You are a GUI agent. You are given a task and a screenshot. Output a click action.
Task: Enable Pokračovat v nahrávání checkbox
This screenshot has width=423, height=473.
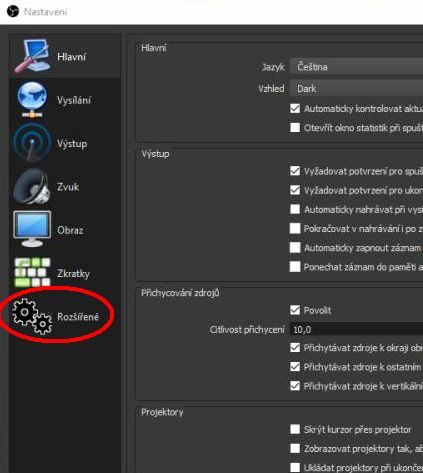point(295,228)
